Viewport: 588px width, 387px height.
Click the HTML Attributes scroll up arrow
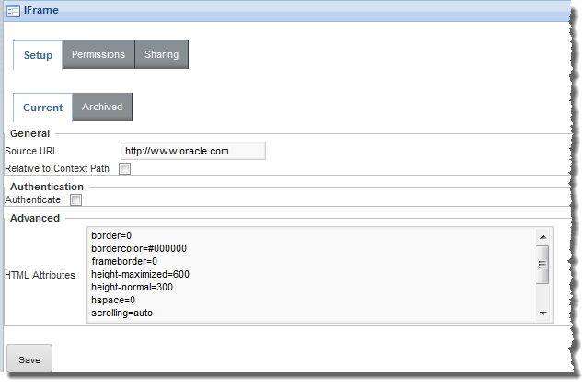[x=543, y=237]
